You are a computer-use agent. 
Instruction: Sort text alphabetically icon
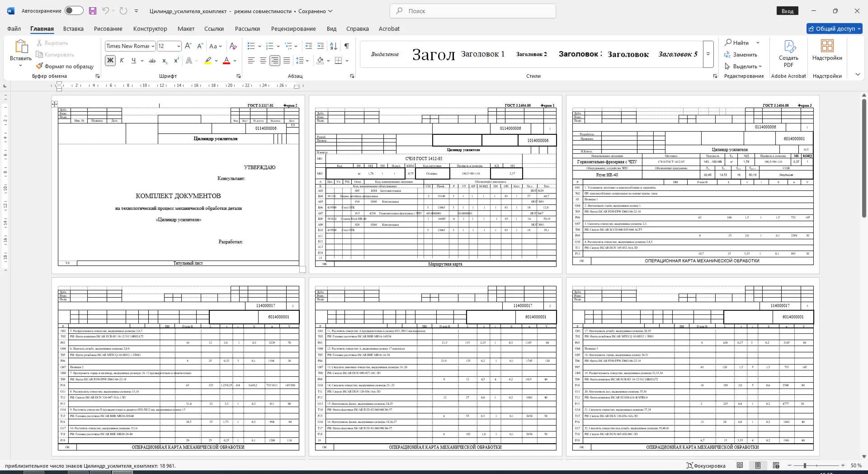[x=334, y=46]
